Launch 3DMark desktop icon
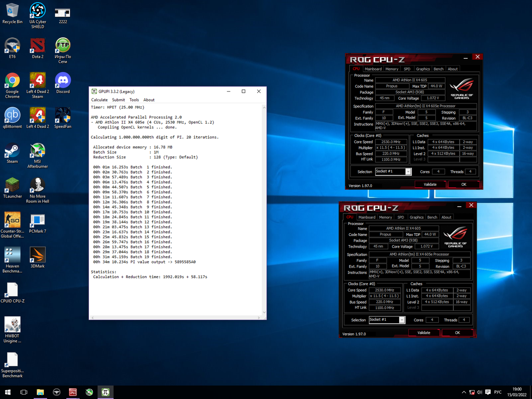This screenshot has width=532, height=399. (38, 258)
